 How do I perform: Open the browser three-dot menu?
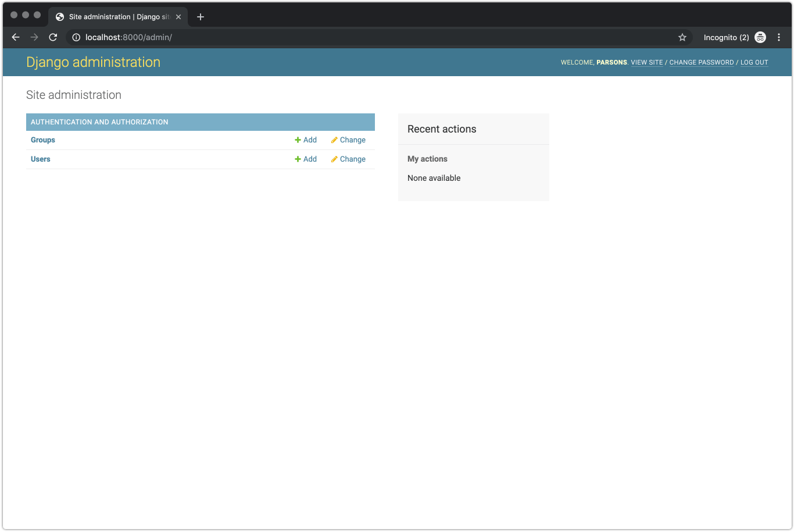click(x=779, y=37)
